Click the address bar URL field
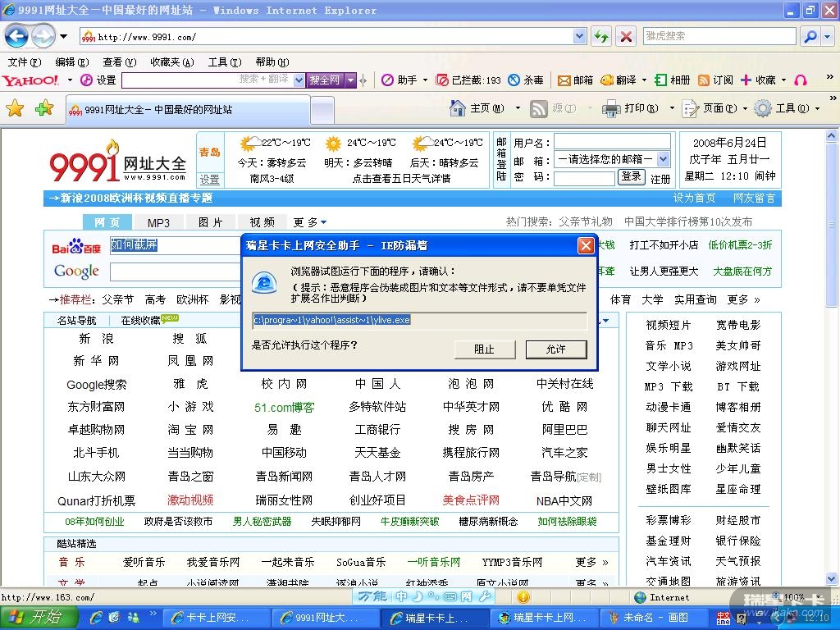 [328, 36]
